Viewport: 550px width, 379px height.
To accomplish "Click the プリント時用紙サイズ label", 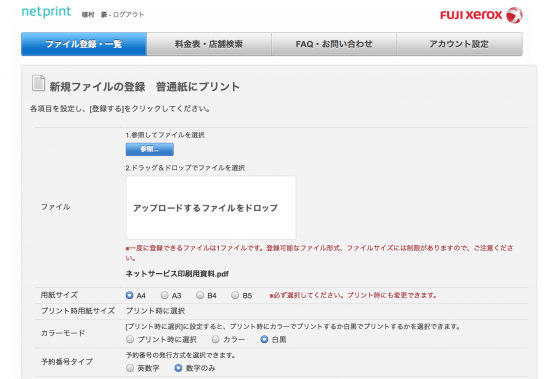I will coord(78,311).
